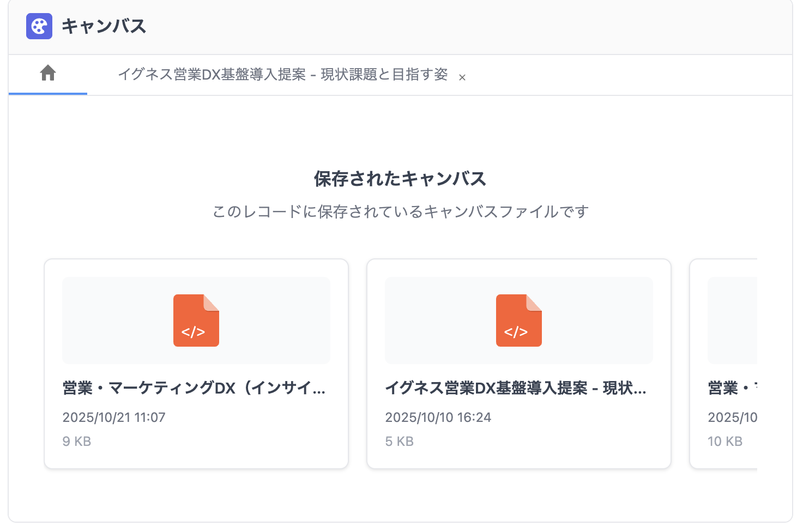
Task: Click the truncated date on the third card
Action: click(x=732, y=418)
